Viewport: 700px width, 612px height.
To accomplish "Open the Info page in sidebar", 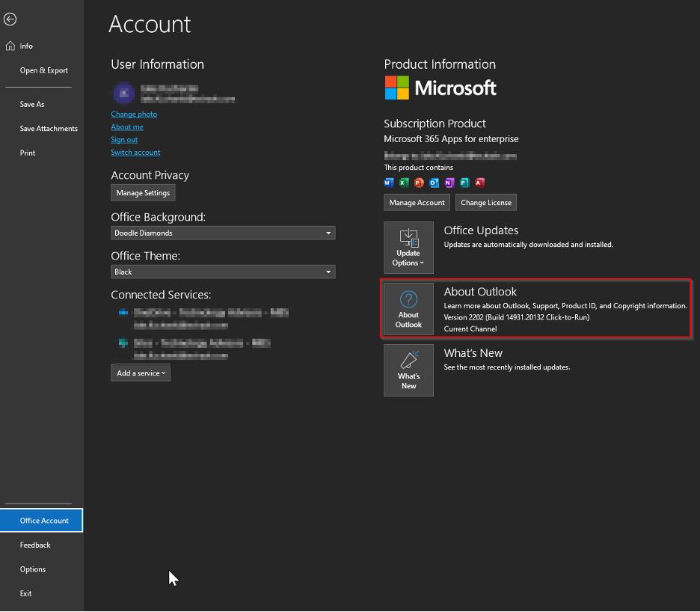I will coord(26,46).
